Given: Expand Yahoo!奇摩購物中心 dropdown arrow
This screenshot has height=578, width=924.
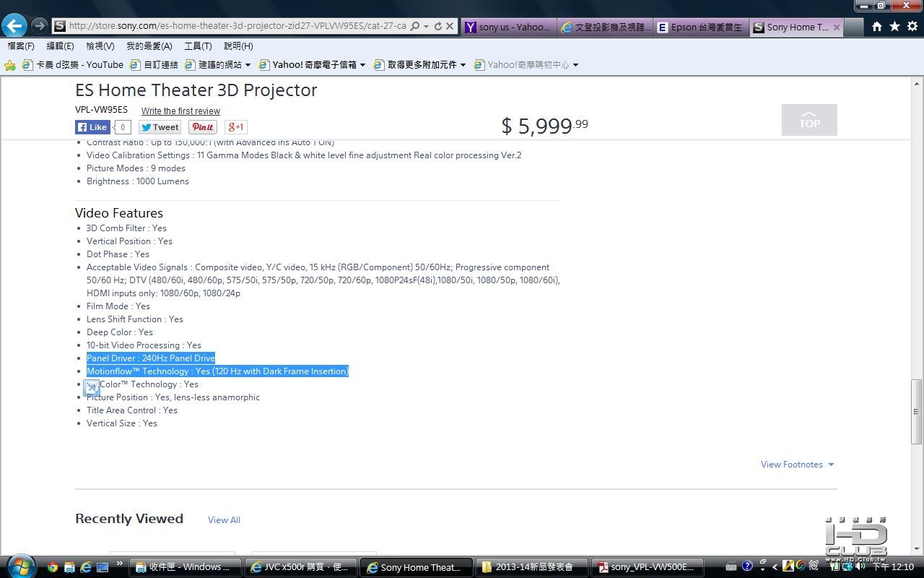Looking at the screenshot, I should [x=575, y=65].
